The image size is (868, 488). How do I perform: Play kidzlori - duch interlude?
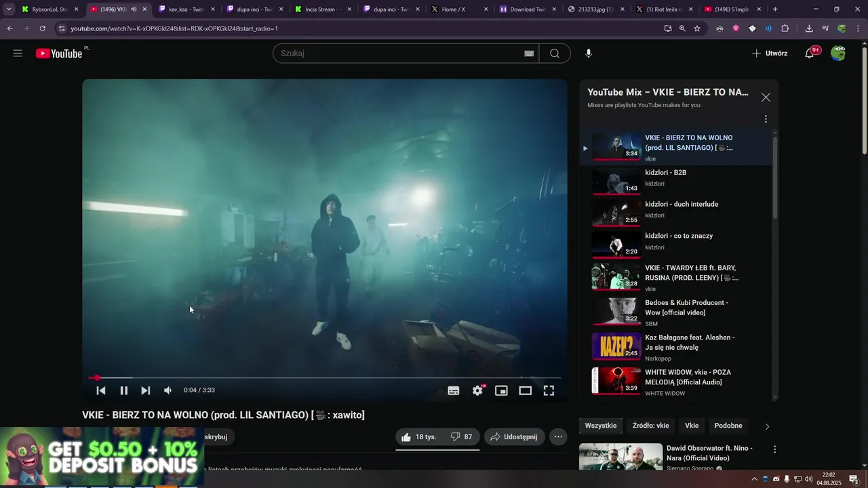tap(676, 212)
